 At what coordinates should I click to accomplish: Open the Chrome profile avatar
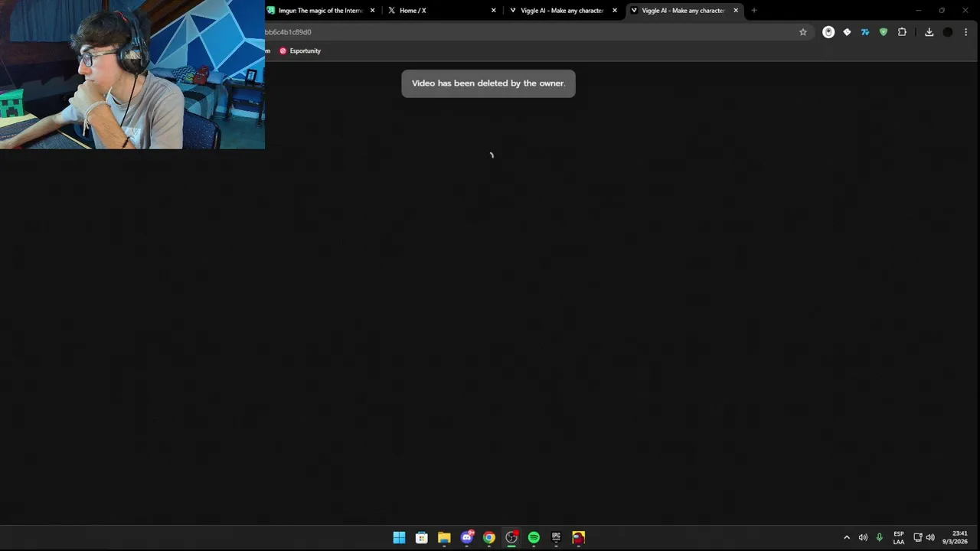click(x=948, y=32)
